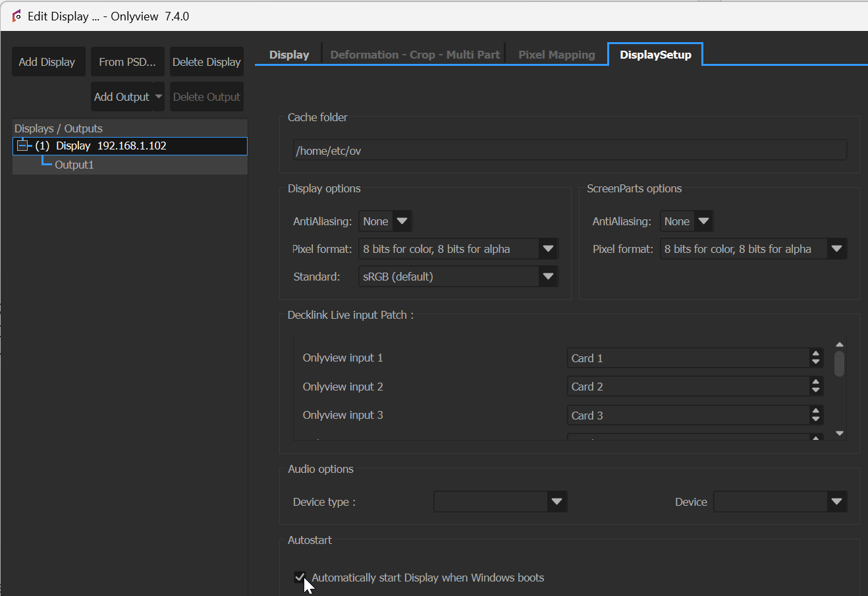Image resolution: width=868 pixels, height=596 pixels.
Task: Open the Standard sRGB dropdown
Action: [458, 277]
